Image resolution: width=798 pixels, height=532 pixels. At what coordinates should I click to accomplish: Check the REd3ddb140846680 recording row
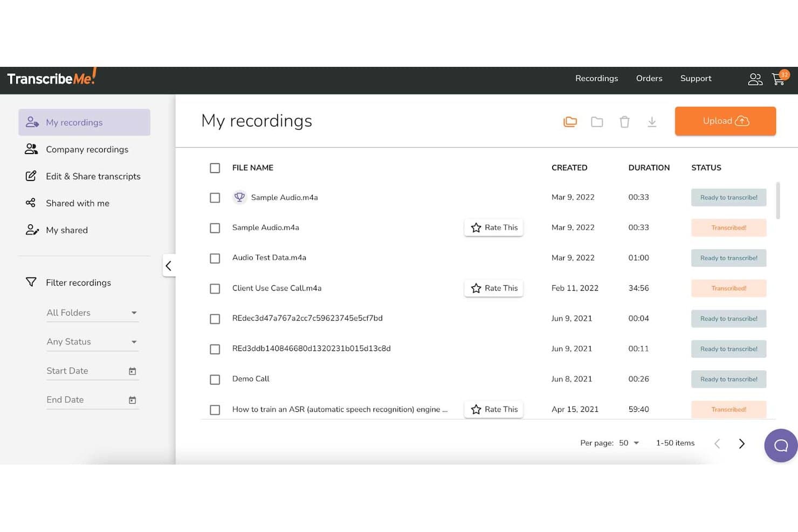pos(215,349)
